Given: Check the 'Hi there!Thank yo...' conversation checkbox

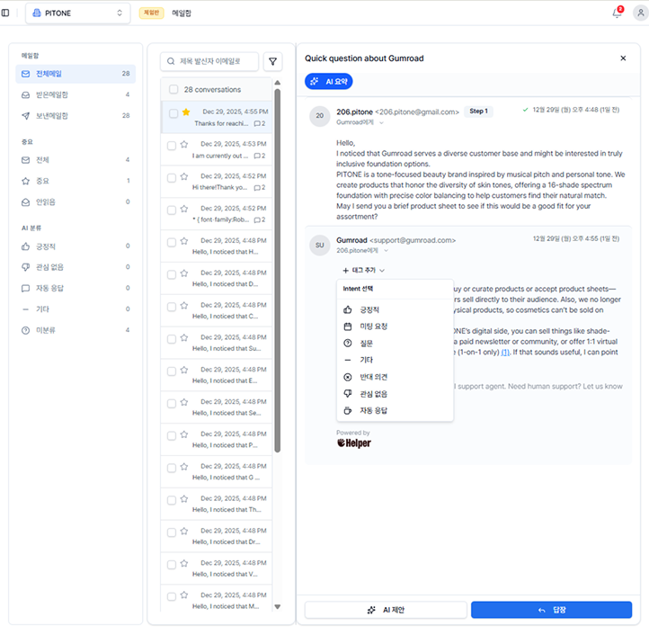Looking at the screenshot, I should 172,178.
